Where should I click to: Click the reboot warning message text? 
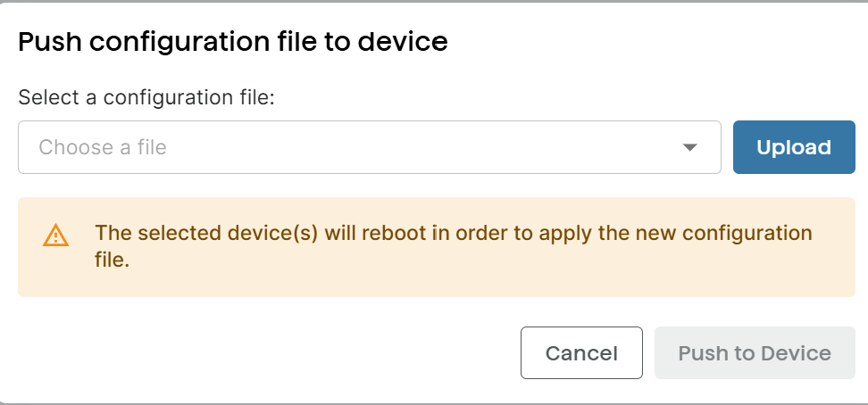454,246
